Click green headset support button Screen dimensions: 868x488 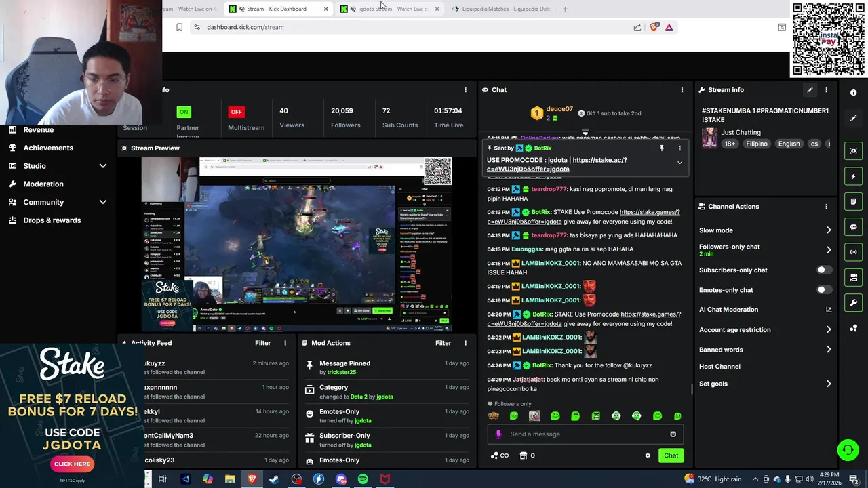[847, 449]
